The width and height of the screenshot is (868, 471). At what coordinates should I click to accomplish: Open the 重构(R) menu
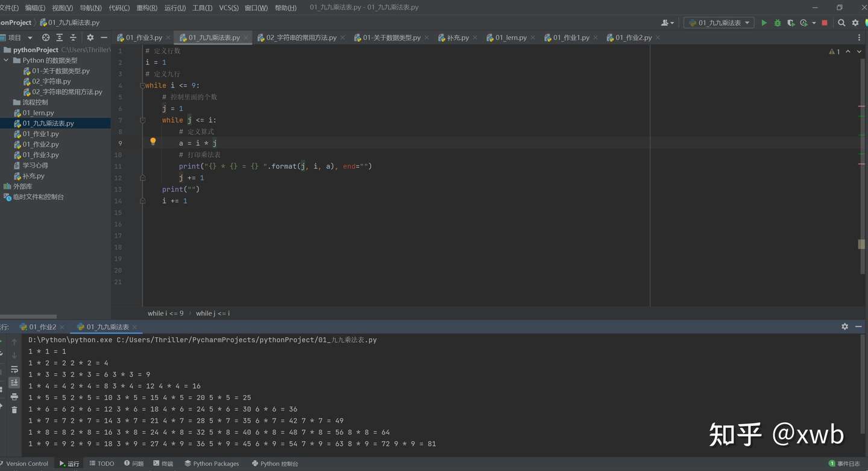click(146, 8)
